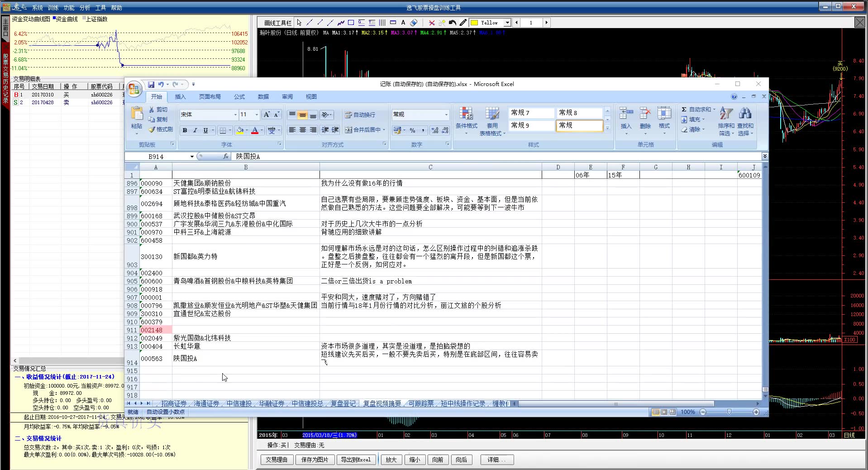This screenshot has width=868, height=470.
Task: Expand Merge and Center 合并后居中 options
Action: click(384, 130)
